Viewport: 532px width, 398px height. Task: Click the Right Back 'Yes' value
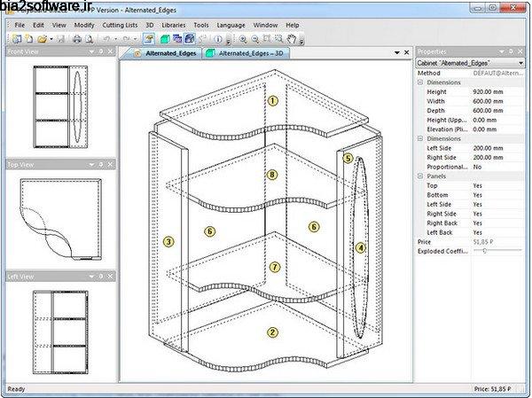[477, 223]
